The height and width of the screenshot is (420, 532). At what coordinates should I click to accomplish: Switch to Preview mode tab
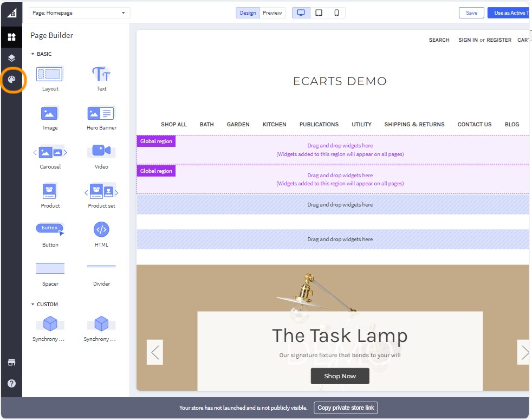pos(273,13)
